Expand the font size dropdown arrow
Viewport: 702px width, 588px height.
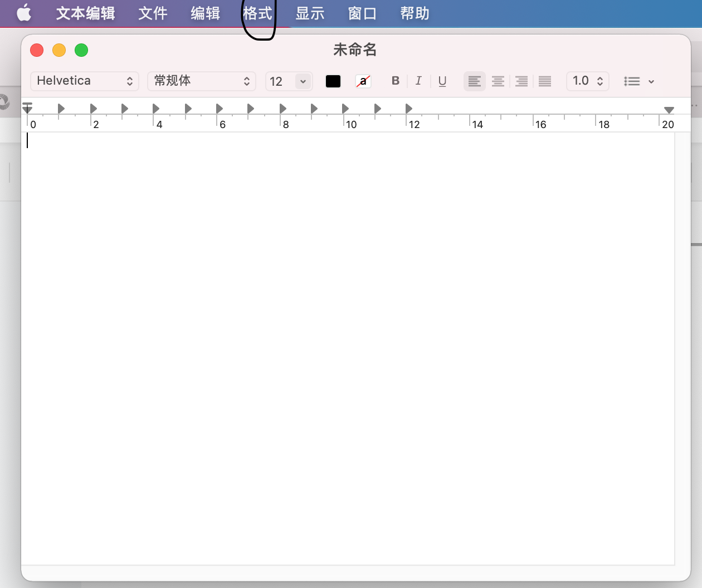(x=303, y=81)
